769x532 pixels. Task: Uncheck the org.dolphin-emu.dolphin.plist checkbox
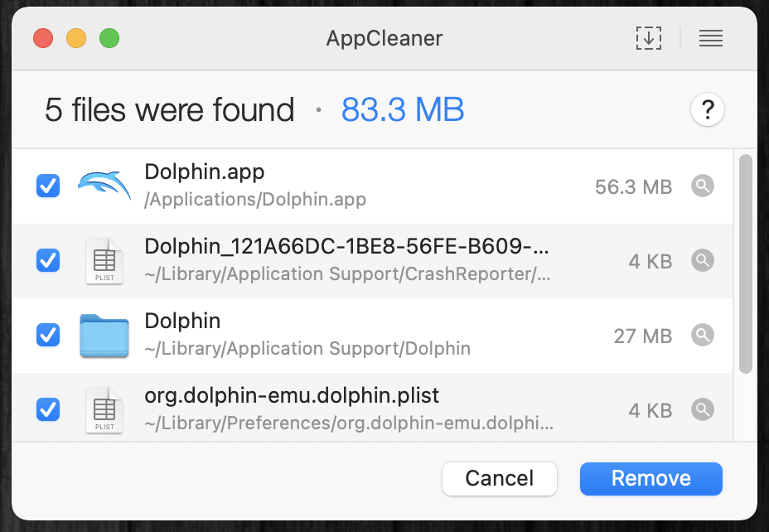[x=48, y=409]
